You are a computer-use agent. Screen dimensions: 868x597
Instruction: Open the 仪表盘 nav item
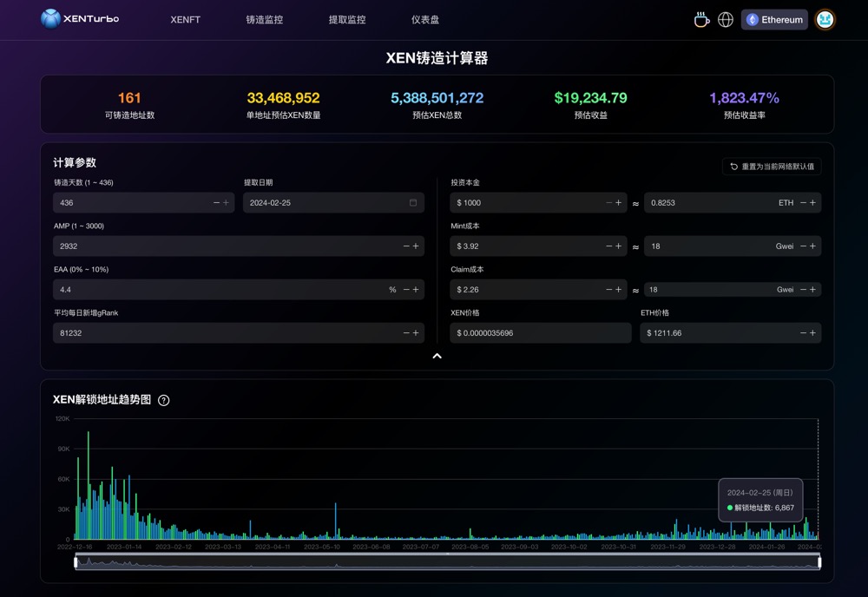pyautogui.click(x=425, y=19)
